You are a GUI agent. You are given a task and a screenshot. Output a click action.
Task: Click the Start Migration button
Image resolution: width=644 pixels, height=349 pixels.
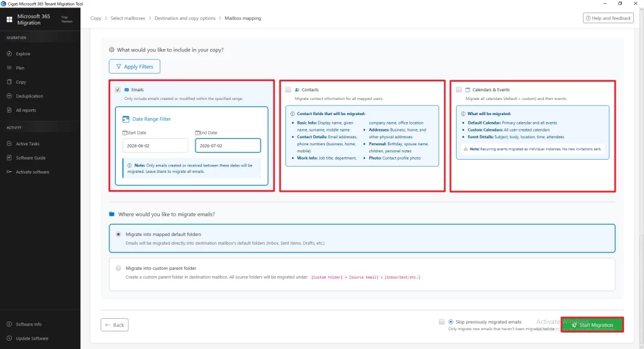pyautogui.click(x=592, y=324)
